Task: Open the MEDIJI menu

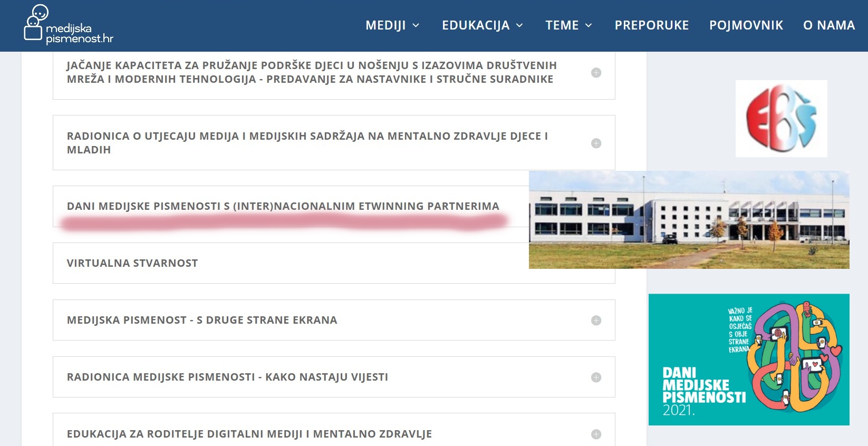Action: [x=385, y=25]
